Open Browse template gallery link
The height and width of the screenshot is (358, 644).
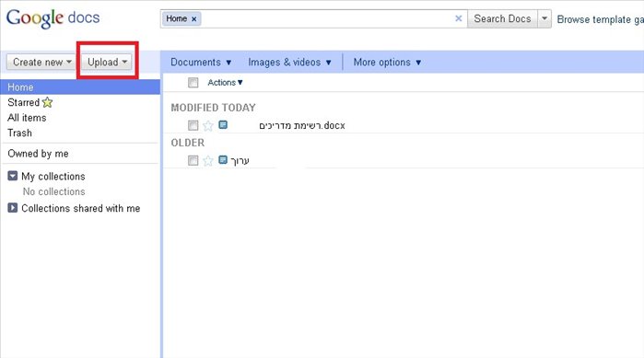coord(600,19)
